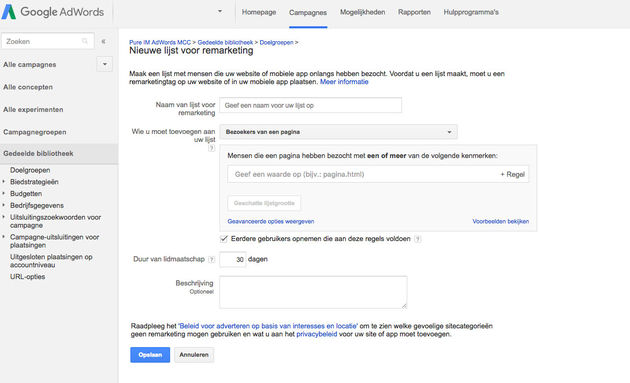Click the Naam van lijst input field
This screenshot has width=630, height=383.
coord(311,105)
